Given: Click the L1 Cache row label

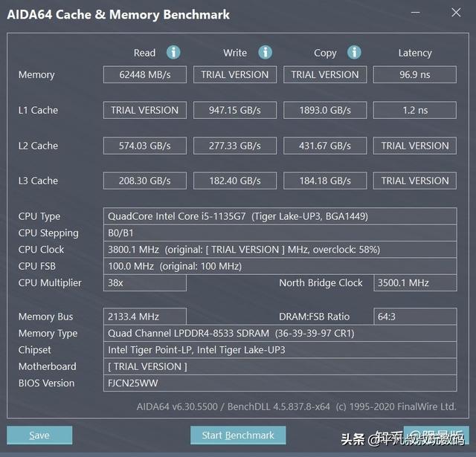Looking at the screenshot, I should pyautogui.click(x=38, y=110).
